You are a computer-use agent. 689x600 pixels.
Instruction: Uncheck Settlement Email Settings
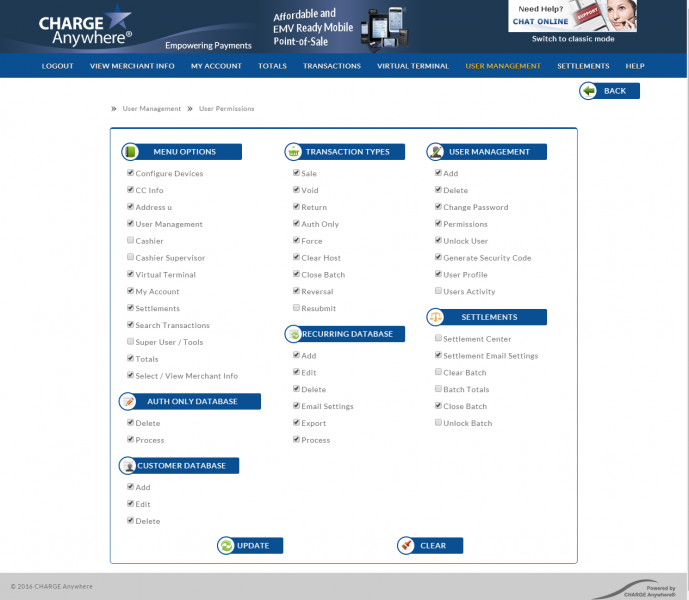pyautogui.click(x=439, y=355)
